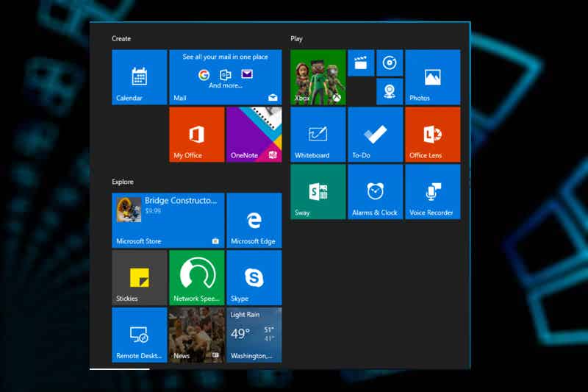This screenshot has height=392, width=588.
Task: Launch the Xbox tile
Action: [x=318, y=77]
